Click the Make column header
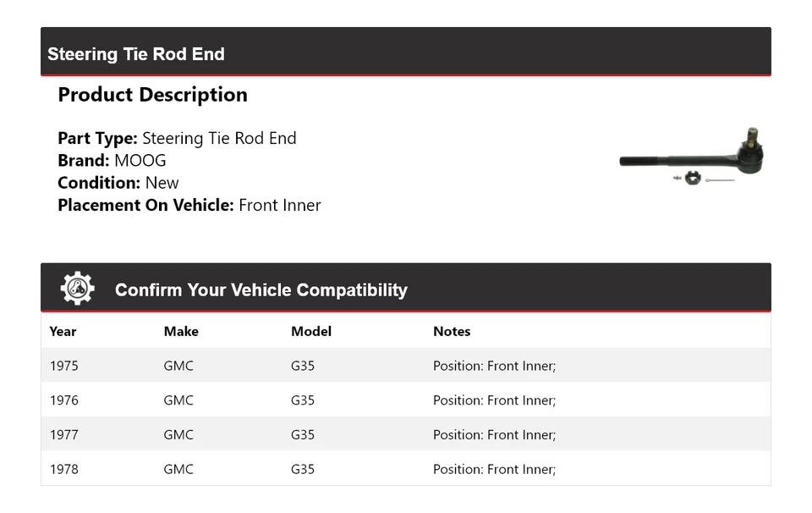Screen dimensions: 812x513 click(181, 331)
